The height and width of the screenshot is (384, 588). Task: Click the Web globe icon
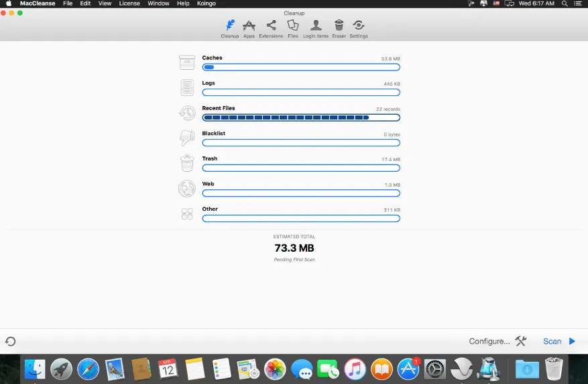click(187, 189)
